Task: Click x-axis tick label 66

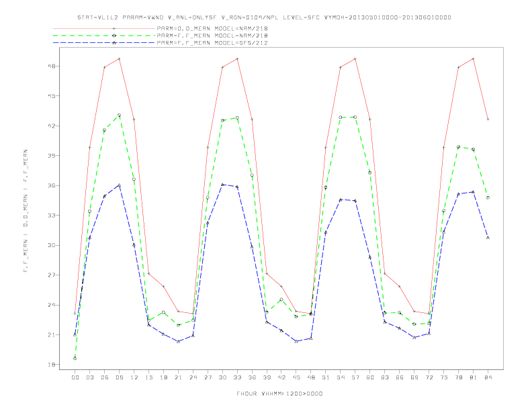Action: click(x=400, y=377)
